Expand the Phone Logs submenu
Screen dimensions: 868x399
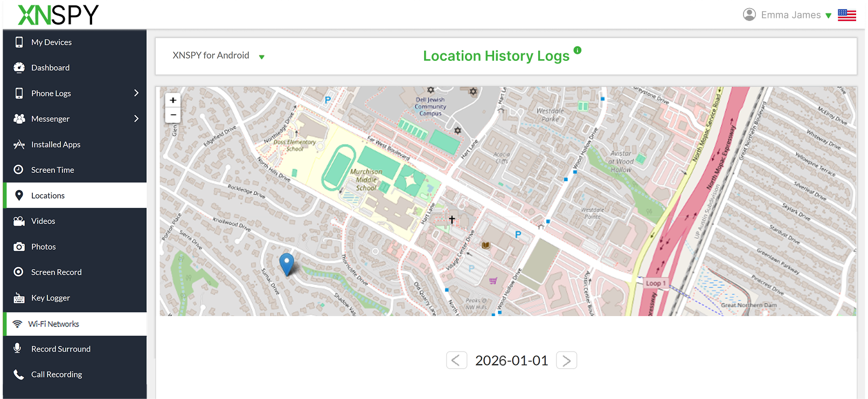136,93
